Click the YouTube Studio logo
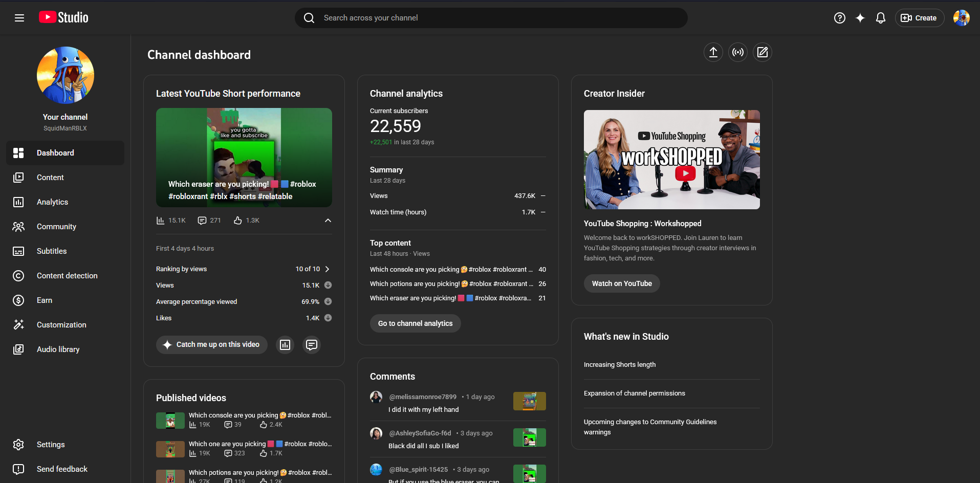980x483 pixels. [63, 17]
